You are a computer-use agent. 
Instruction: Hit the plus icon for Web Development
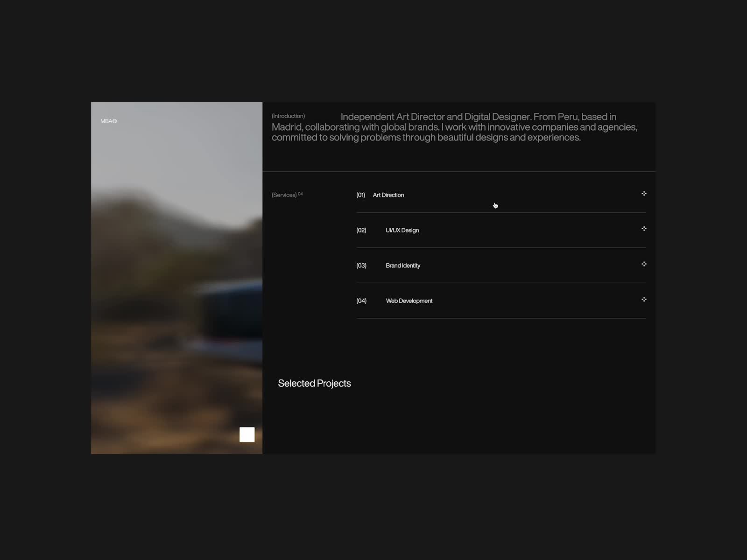pos(644,300)
